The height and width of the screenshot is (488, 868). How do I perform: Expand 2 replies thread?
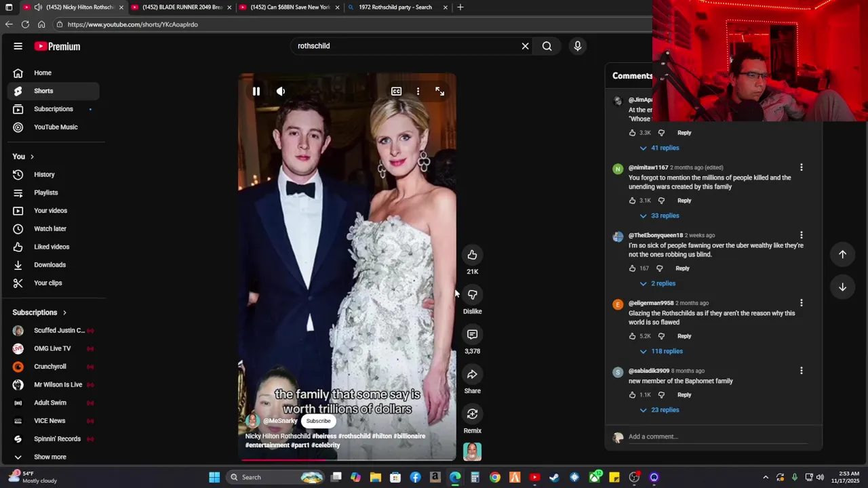[x=658, y=283]
